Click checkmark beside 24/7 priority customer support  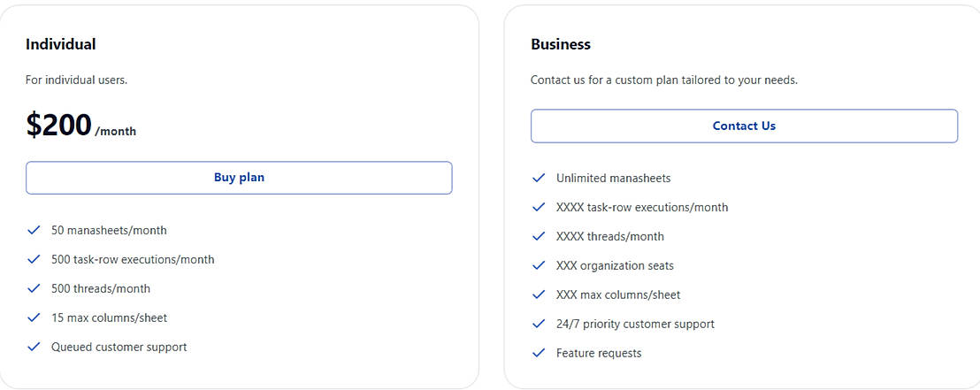[x=539, y=324]
